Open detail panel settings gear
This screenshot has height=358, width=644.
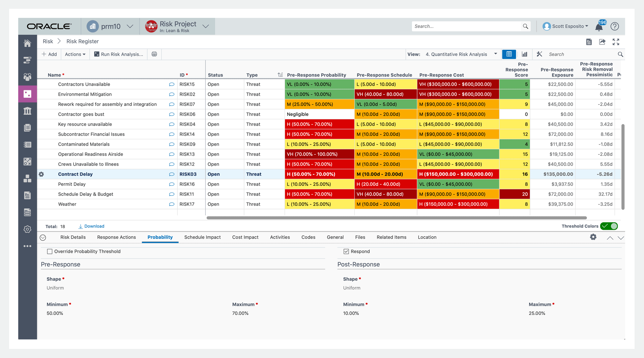coord(593,237)
